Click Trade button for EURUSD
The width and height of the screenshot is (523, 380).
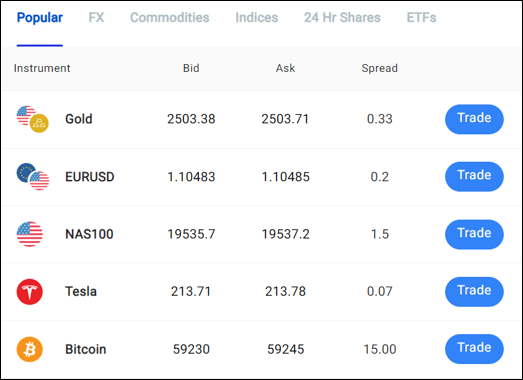[474, 176]
